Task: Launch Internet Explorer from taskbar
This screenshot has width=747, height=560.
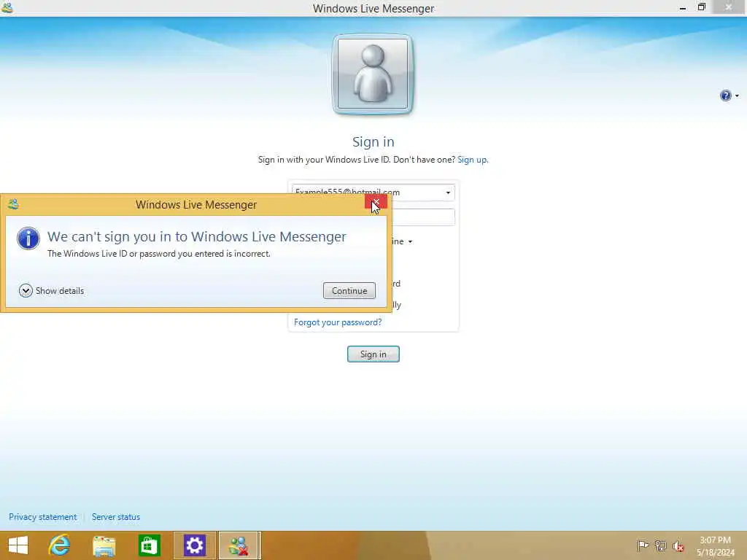Action: pos(60,545)
